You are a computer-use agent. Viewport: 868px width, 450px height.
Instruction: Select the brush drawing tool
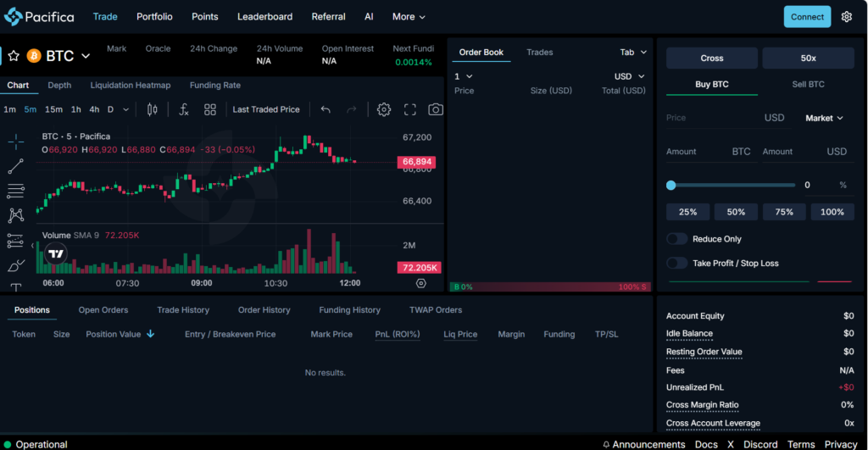click(16, 266)
